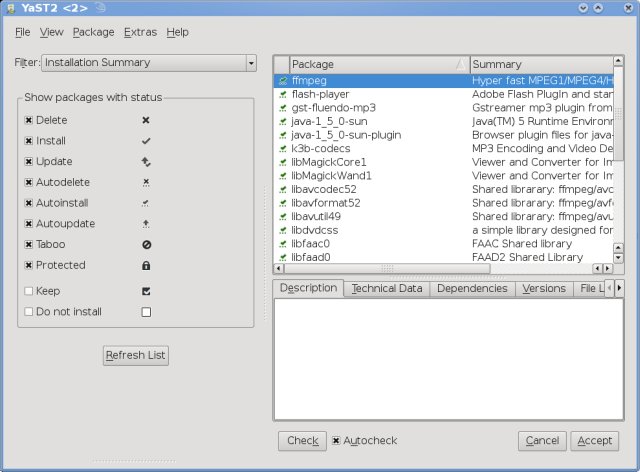
Task: Open the Extras menu
Action: click(x=140, y=32)
